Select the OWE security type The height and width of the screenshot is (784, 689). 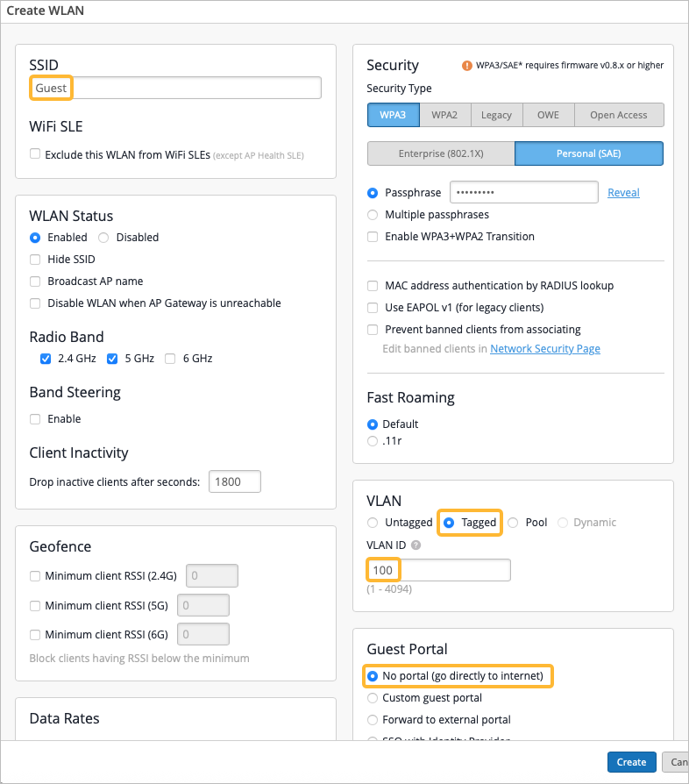click(x=548, y=115)
